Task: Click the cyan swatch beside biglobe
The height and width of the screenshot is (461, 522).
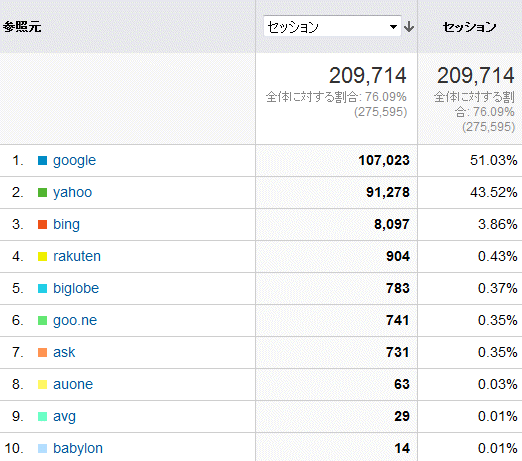Action: pyautogui.click(x=42, y=289)
